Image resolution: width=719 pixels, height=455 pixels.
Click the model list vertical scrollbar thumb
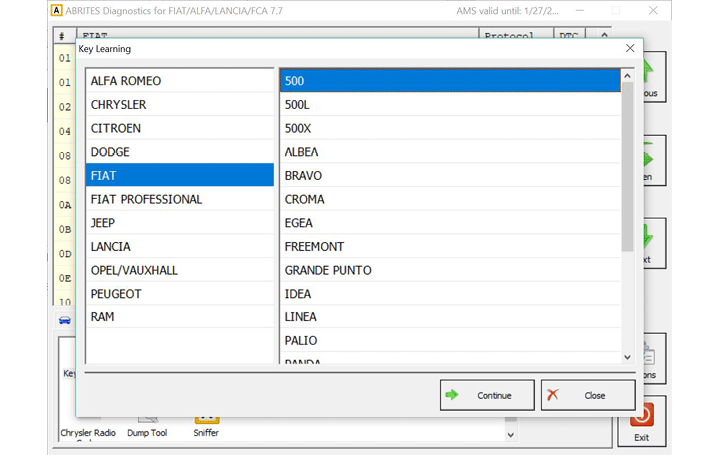(x=627, y=165)
